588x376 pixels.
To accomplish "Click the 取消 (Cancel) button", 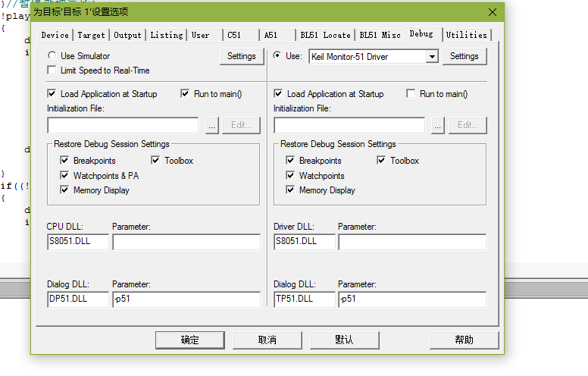I will point(267,340).
